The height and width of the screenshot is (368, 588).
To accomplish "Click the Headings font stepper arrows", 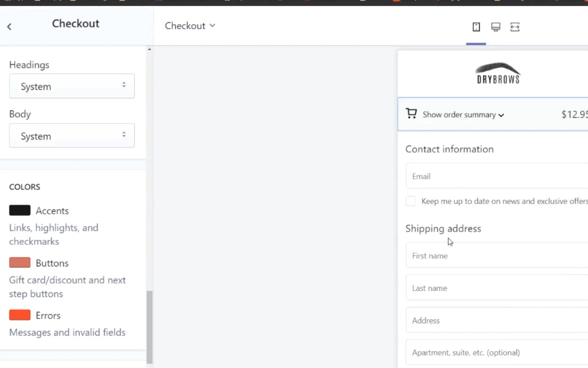I will 124,86.
